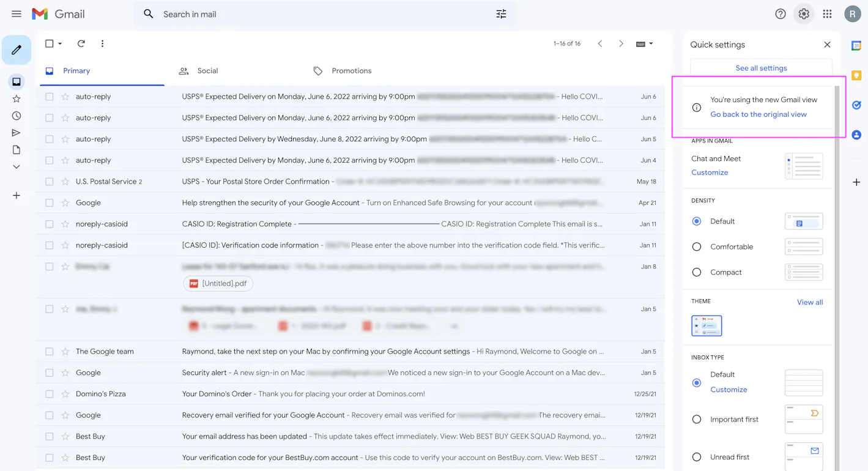
Task: Switch to the Promotions tab
Action: (x=343, y=71)
